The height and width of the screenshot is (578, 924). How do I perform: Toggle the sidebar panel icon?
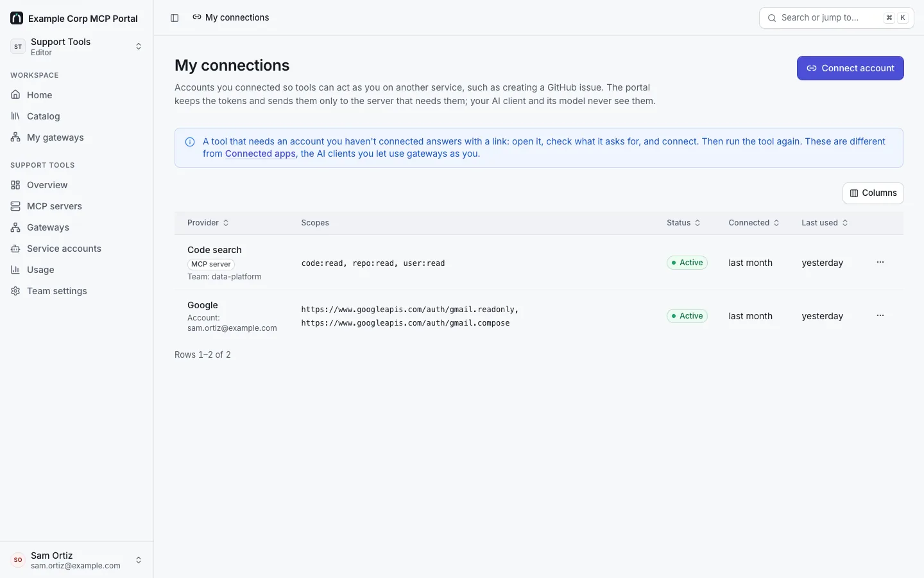pos(175,18)
